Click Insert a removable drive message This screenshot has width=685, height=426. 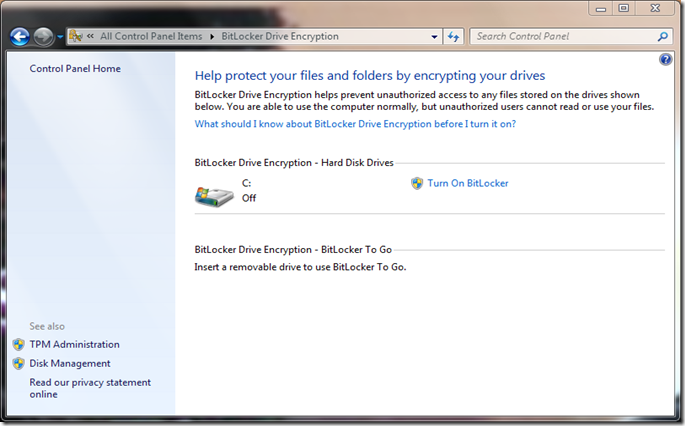[x=300, y=267]
